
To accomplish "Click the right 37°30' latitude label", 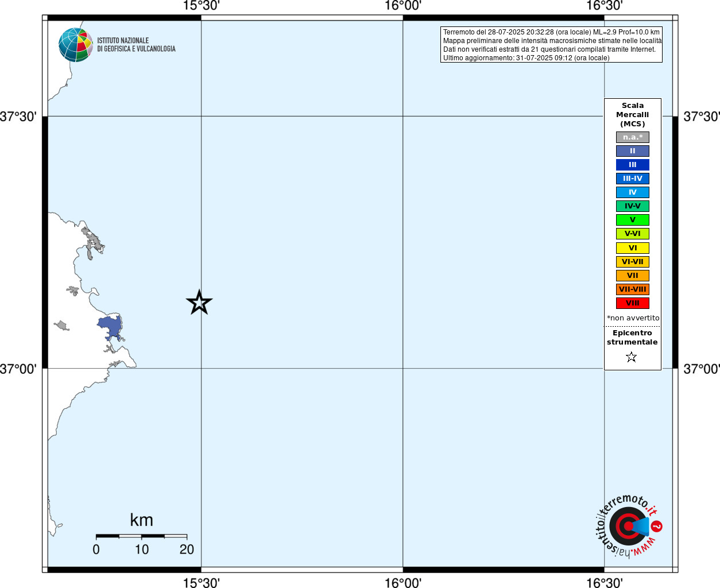I will click(702, 117).
